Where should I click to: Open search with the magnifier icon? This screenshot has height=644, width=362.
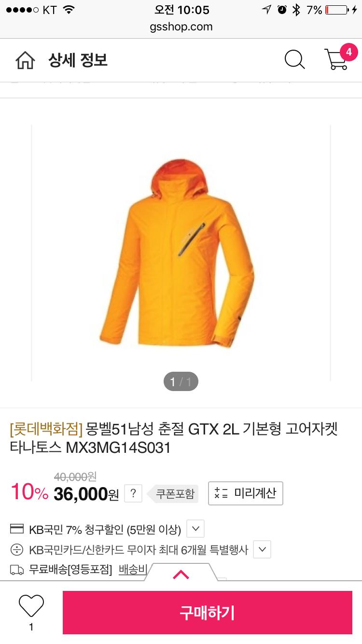tap(294, 60)
